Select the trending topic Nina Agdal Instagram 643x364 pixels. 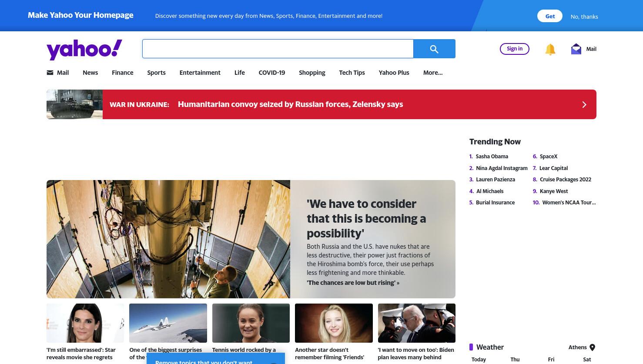(x=502, y=168)
